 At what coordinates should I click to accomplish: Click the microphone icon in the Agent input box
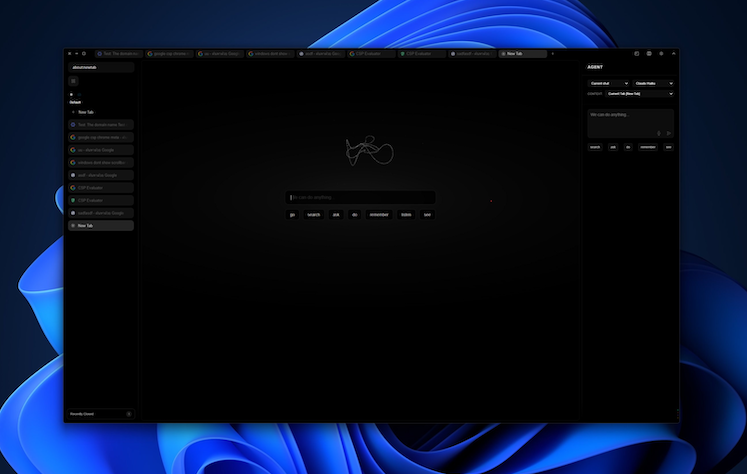coord(659,133)
